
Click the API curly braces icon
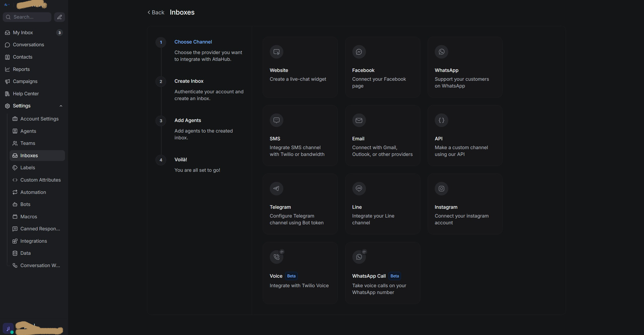click(442, 120)
